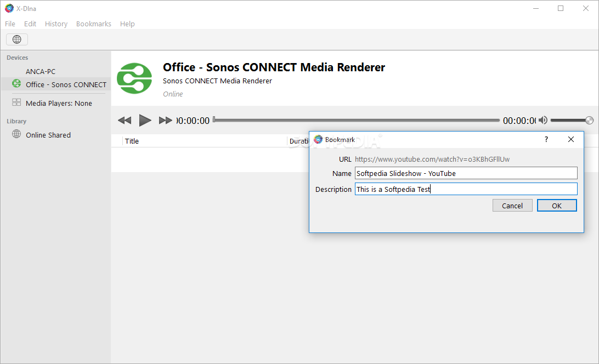Screen dimensions: 599x364
Task: Mute audio with the speaker icon
Action: 543,120
